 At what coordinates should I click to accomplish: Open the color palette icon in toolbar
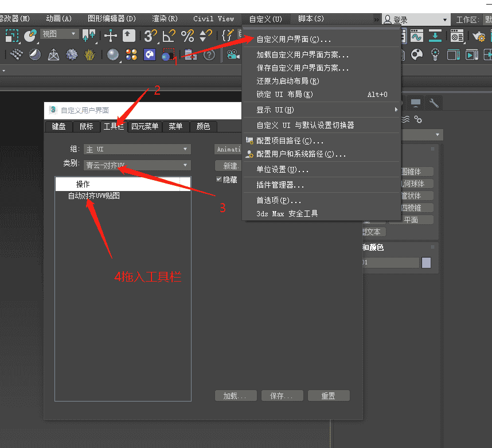click(x=417, y=55)
